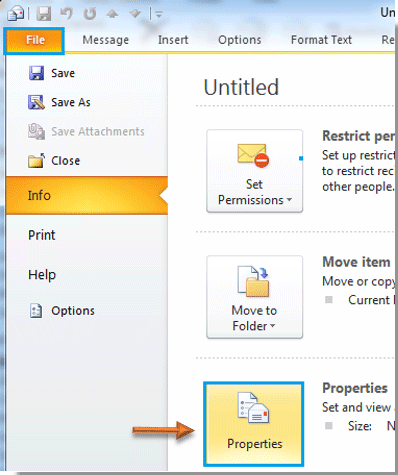Viewport: 398px width, 475px height.
Task: Click the Close label in Backstage menu
Action: [66, 161]
